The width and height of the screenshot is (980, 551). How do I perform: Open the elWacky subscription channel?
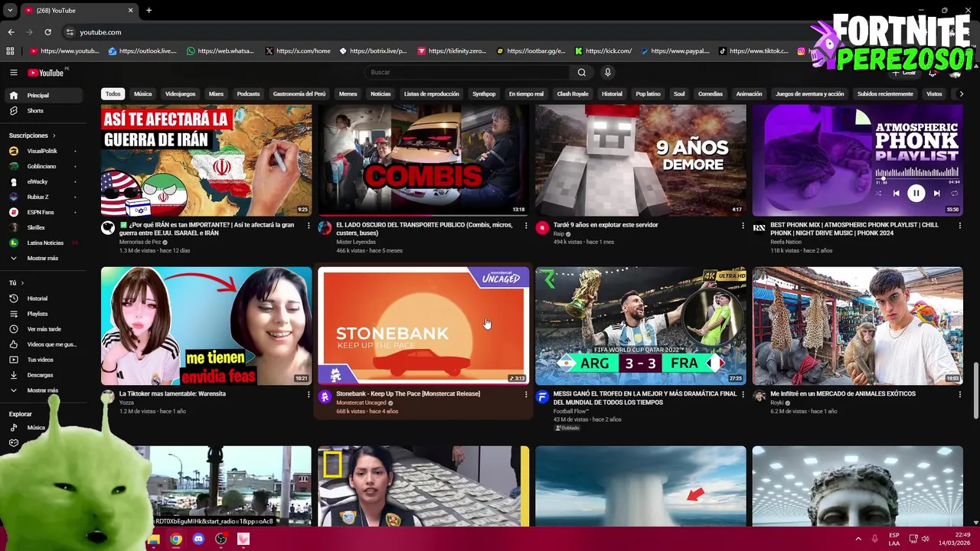(38, 181)
